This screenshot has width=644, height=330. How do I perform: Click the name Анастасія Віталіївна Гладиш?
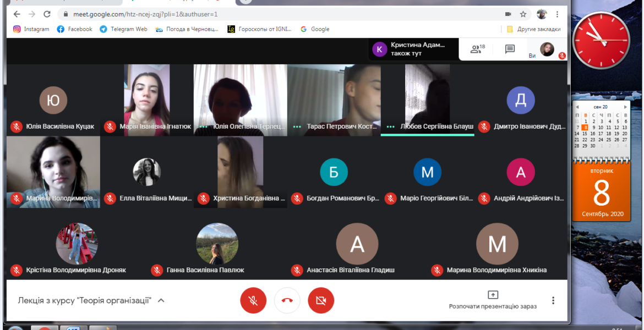pos(351,270)
